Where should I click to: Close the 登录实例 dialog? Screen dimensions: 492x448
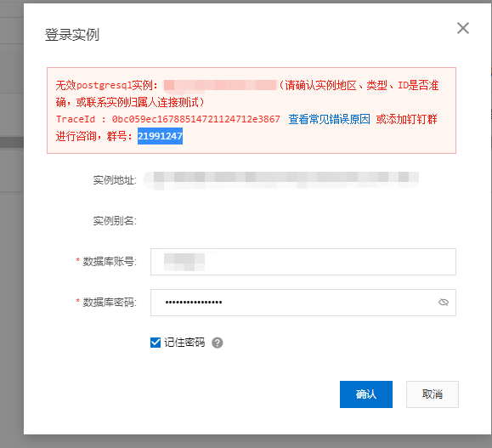463,28
